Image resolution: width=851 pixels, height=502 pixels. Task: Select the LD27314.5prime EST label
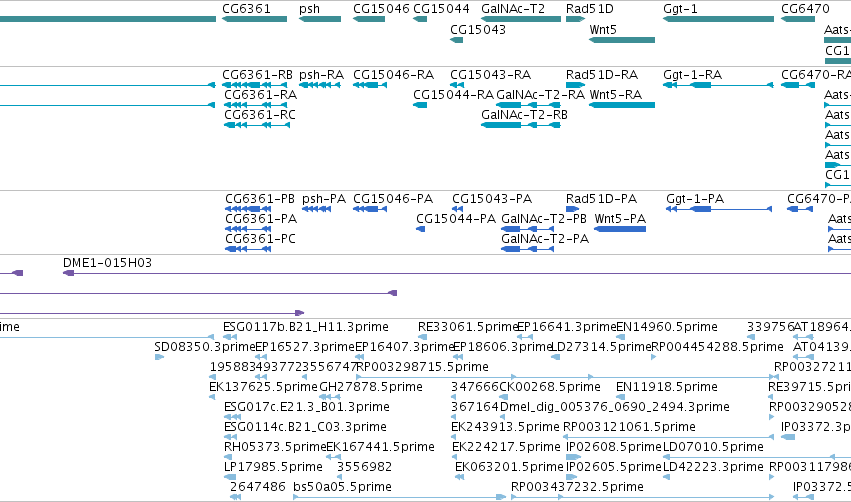tap(601, 347)
